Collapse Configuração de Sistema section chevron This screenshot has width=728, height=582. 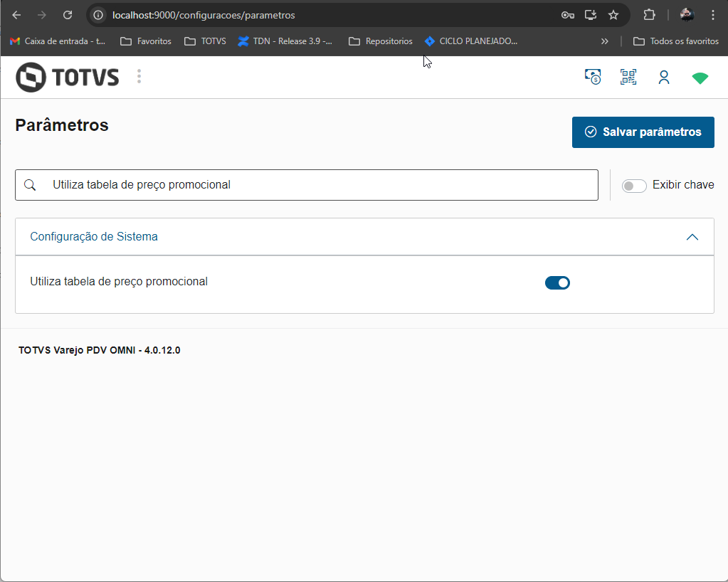coord(692,237)
